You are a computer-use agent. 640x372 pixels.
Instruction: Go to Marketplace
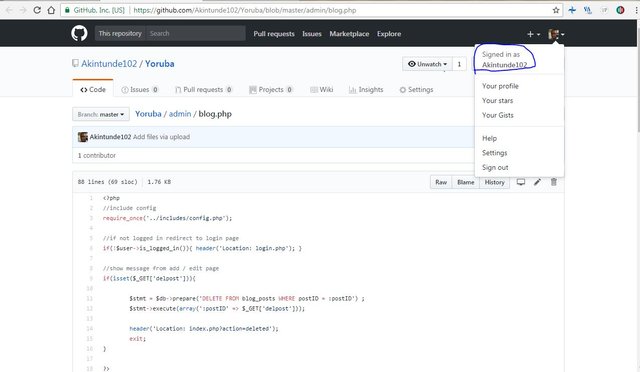[349, 34]
